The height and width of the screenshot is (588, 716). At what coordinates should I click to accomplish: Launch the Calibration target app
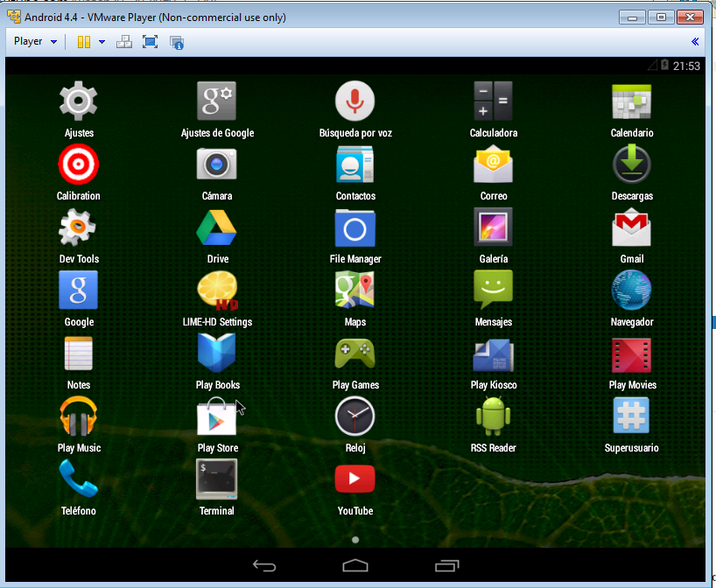[79, 164]
